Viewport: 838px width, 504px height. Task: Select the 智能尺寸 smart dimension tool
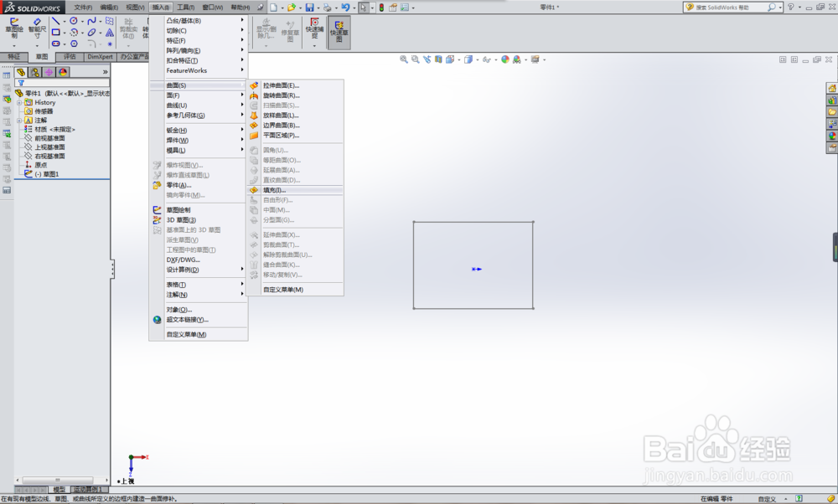37,28
